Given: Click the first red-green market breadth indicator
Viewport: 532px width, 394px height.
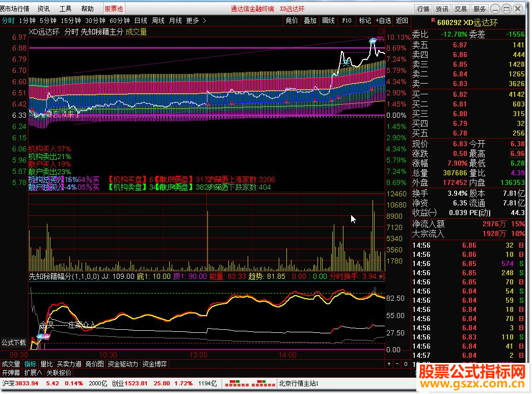Looking at the screenshot, I should tap(237, 384).
